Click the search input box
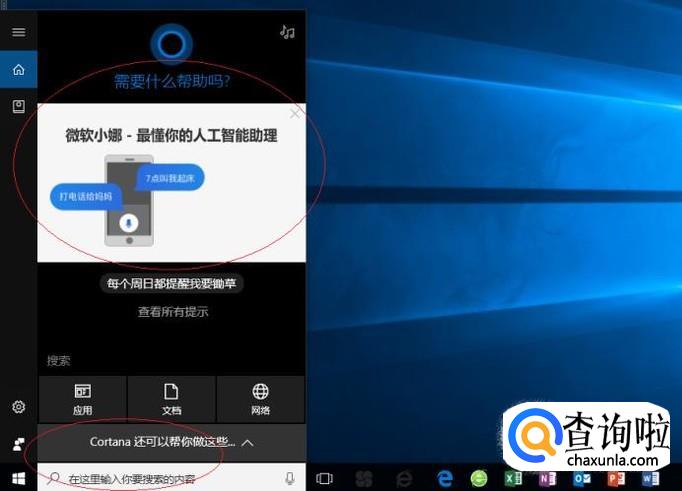 click(171, 478)
